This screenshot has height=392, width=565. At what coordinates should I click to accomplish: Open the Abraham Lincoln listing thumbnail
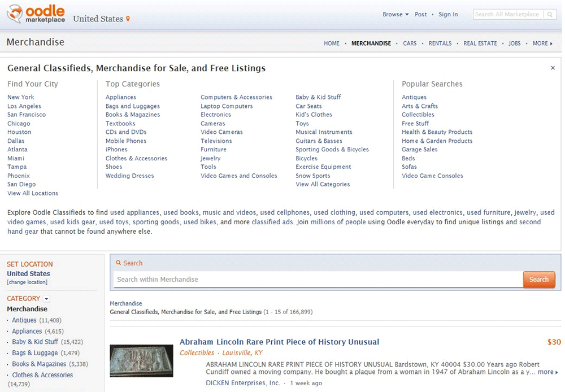tap(141, 361)
